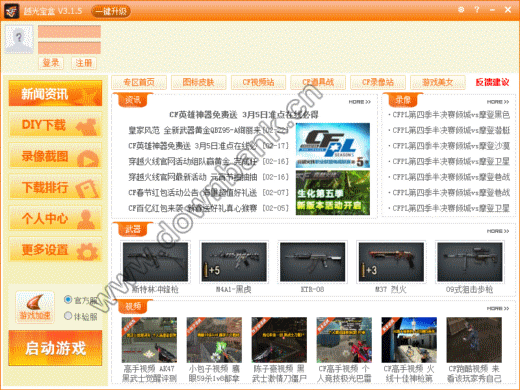Switch to the 游戏美女 tab
The height and width of the screenshot is (390, 520).
point(438,82)
